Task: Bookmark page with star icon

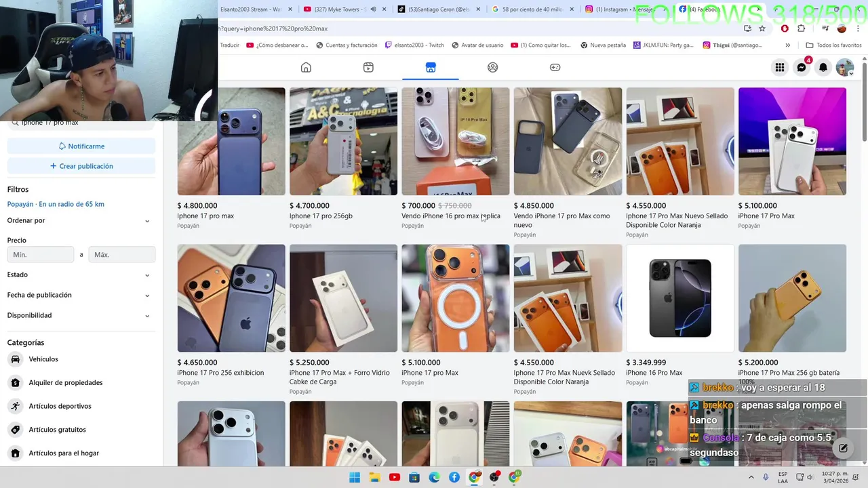Action: pyautogui.click(x=762, y=28)
